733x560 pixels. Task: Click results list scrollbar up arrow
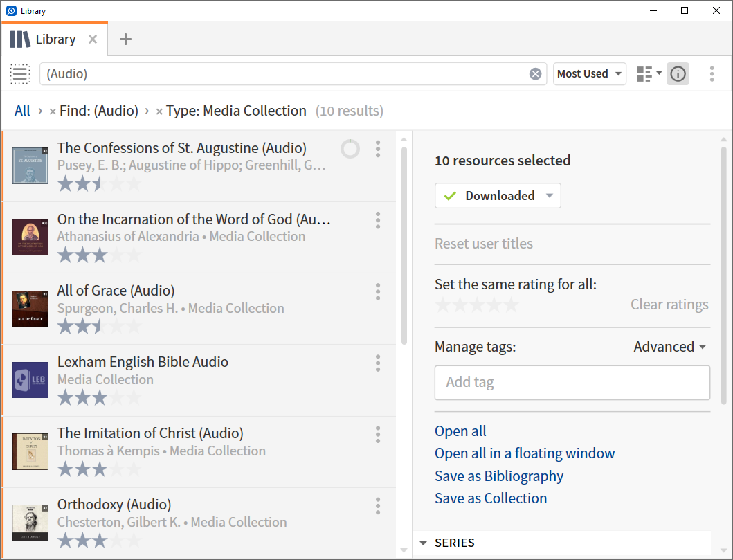[x=404, y=139]
